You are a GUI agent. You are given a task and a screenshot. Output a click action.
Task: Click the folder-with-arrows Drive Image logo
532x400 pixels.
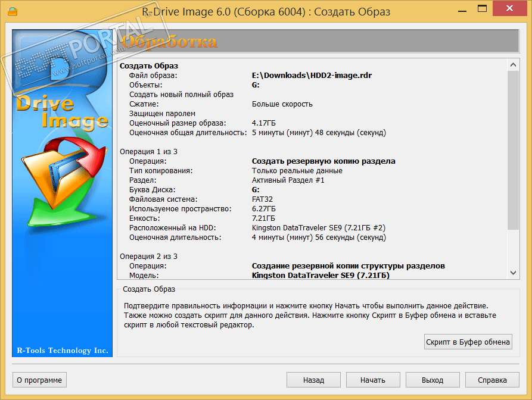[x=64, y=182]
